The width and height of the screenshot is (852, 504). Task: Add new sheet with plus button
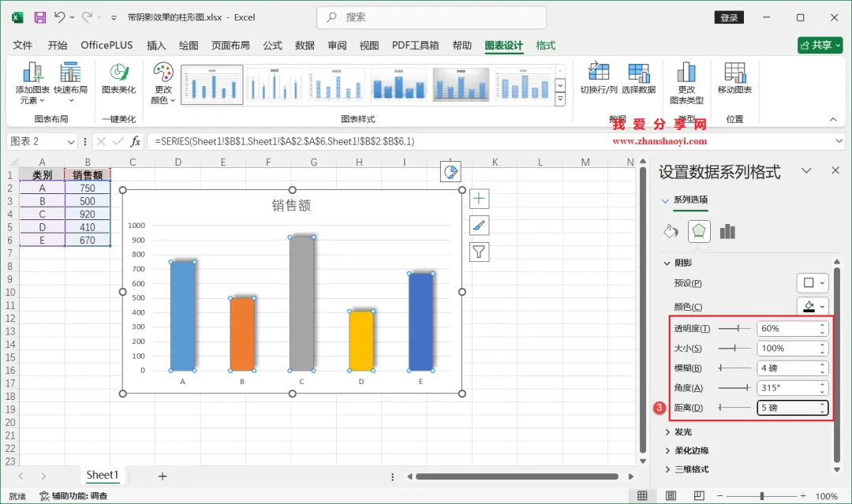coord(162,476)
